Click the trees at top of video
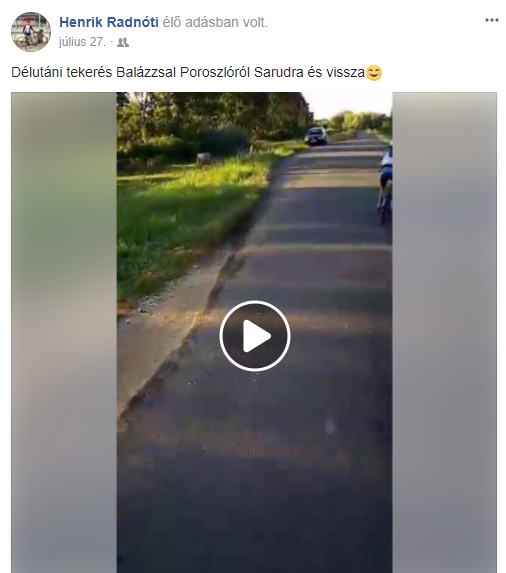506x573 pixels. point(216,117)
